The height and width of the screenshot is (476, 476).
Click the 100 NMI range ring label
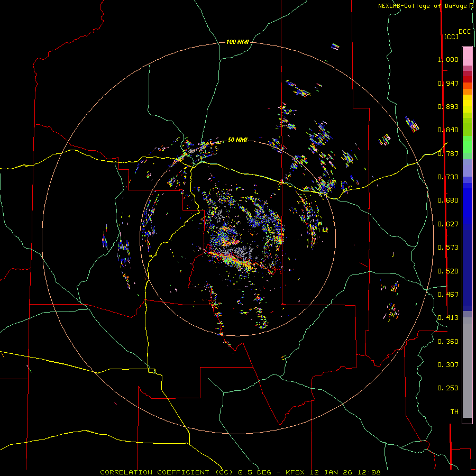point(237,42)
